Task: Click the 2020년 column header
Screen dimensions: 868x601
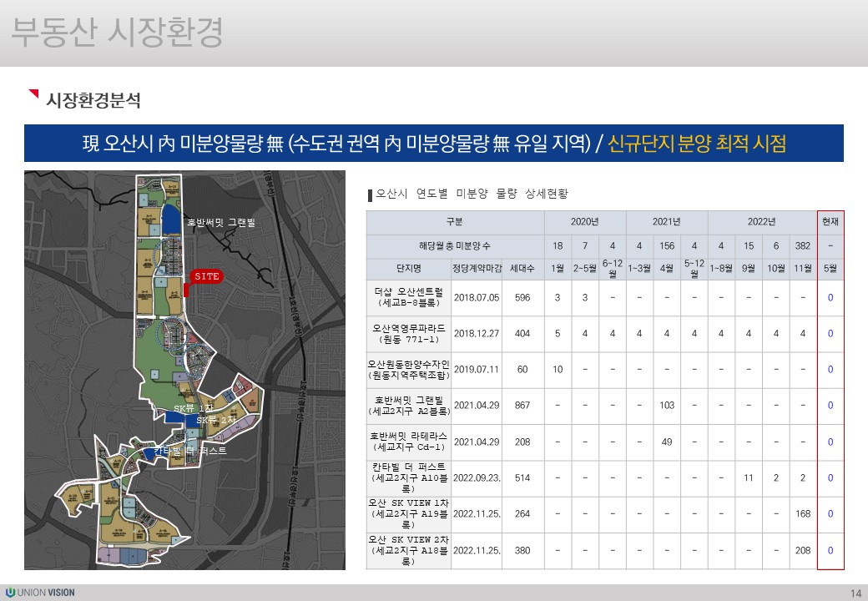Action: pos(584,222)
